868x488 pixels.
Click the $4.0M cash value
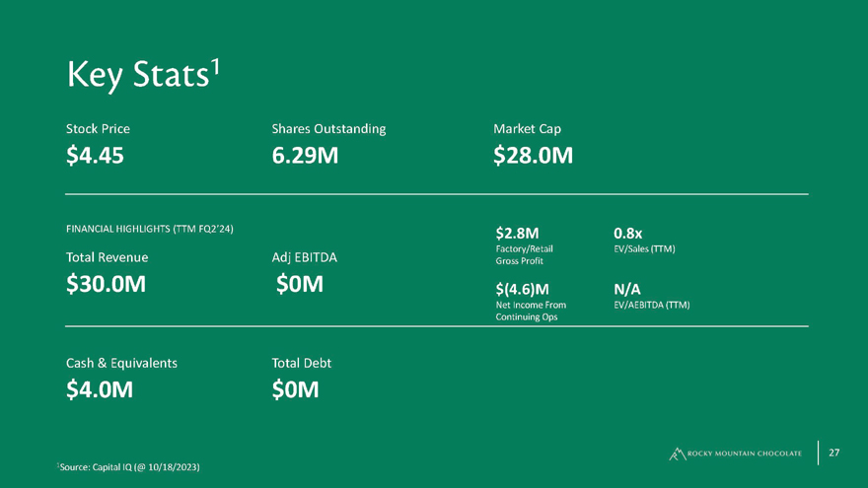100,390
